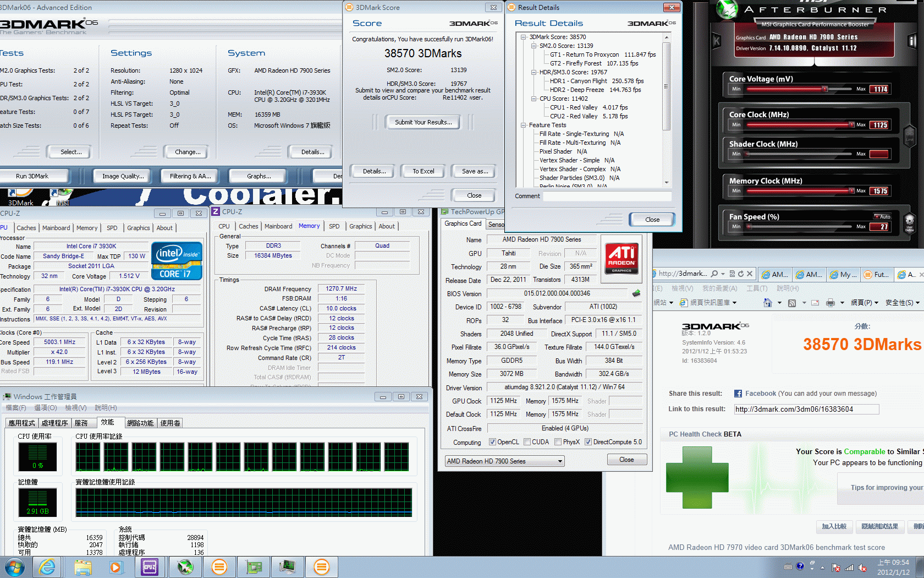The width and height of the screenshot is (924, 578).
Task: Collapse the Feature Tests tree node
Action: click(524, 125)
